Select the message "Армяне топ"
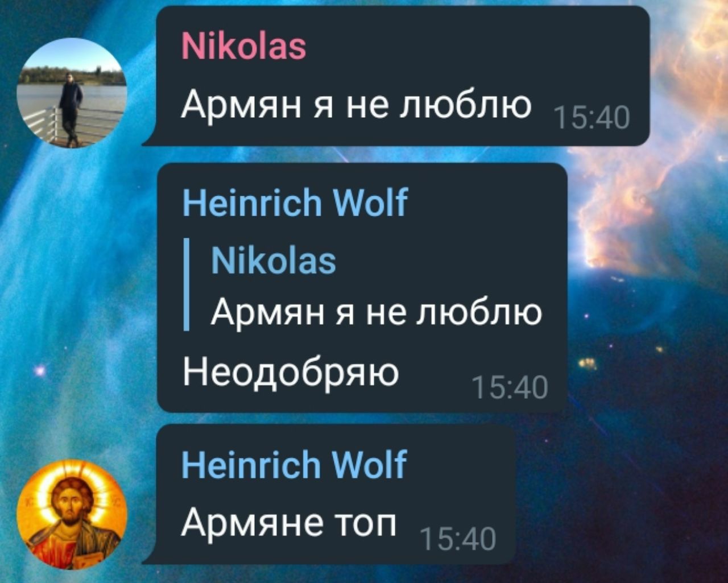Image resolution: width=728 pixels, height=583 pixels. [288, 522]
